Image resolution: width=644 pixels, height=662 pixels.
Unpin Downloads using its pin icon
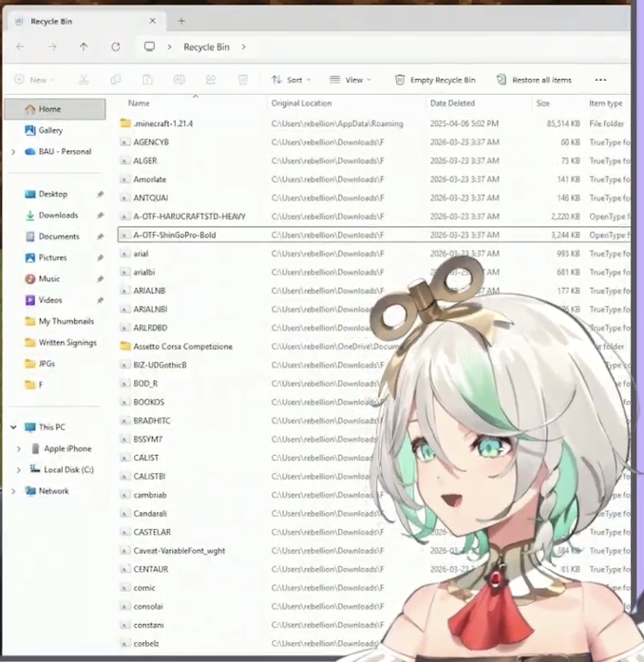coord(100,216)
